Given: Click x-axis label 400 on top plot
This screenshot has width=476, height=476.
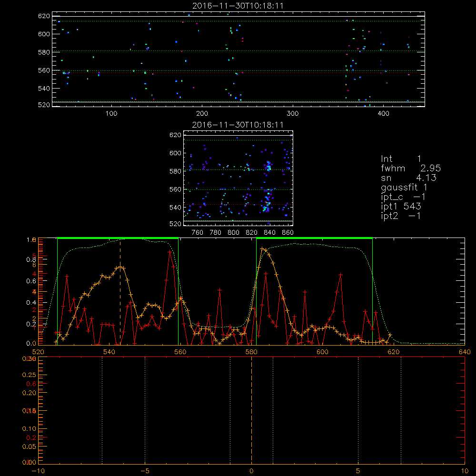Looking at the screenshot, I should point(383,113).
